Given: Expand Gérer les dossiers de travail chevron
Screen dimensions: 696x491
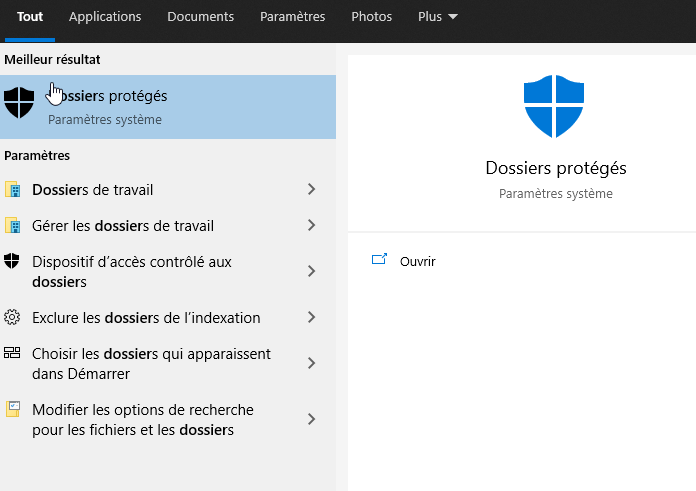Looking at the screenshot, I should (311, 225).
